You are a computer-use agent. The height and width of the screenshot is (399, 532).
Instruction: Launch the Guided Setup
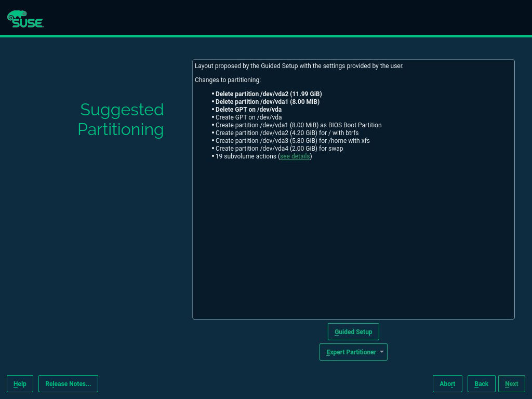[x=353, y=332]
